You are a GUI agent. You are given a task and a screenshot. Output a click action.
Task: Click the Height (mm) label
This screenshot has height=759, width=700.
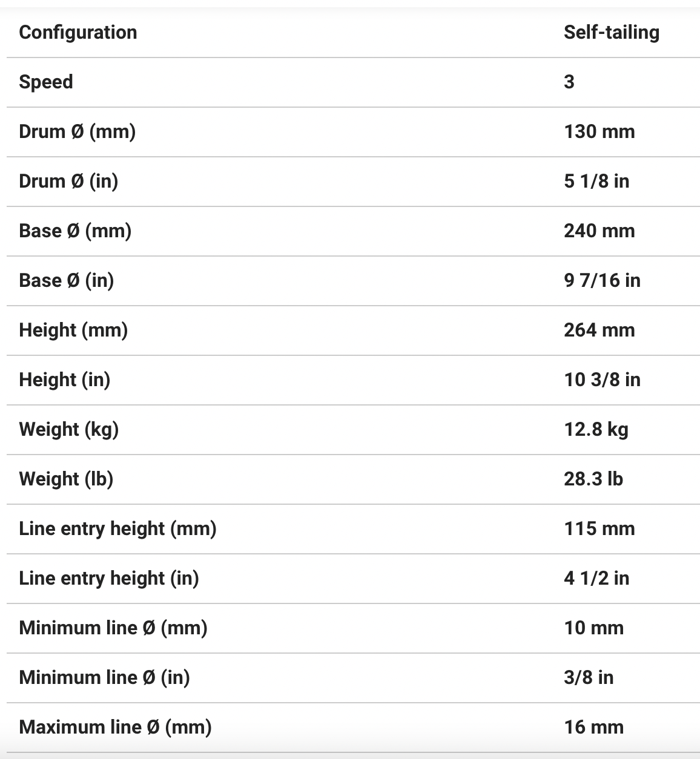[x=73, y=330]
